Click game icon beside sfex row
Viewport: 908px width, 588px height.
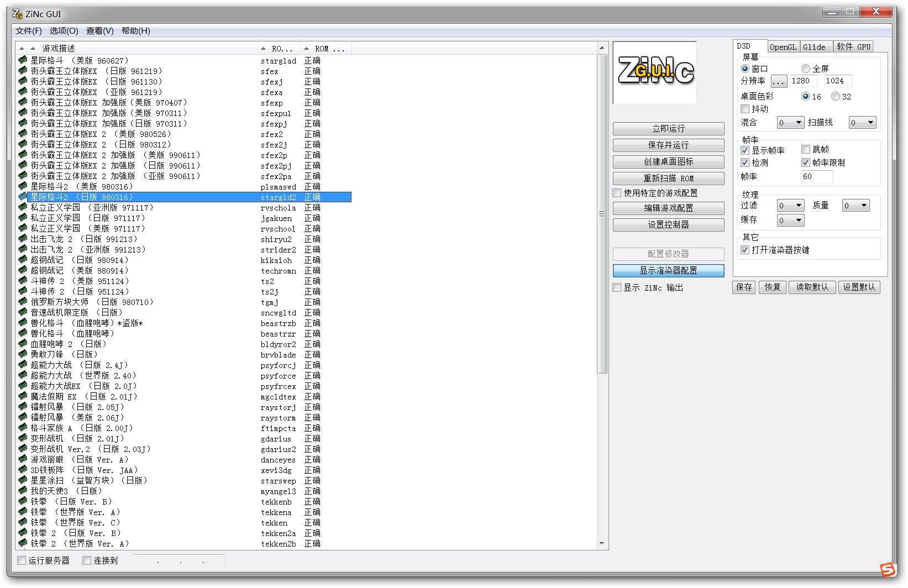[23, 71]
